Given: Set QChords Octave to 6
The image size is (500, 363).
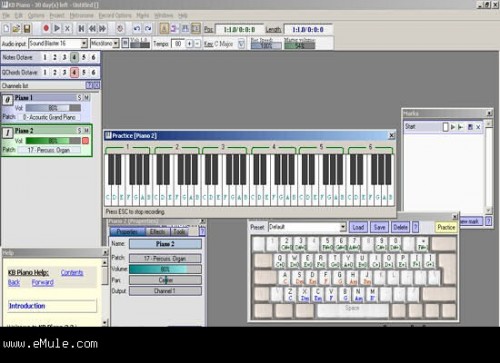Looking at the screenshot, I should point(94,72).
